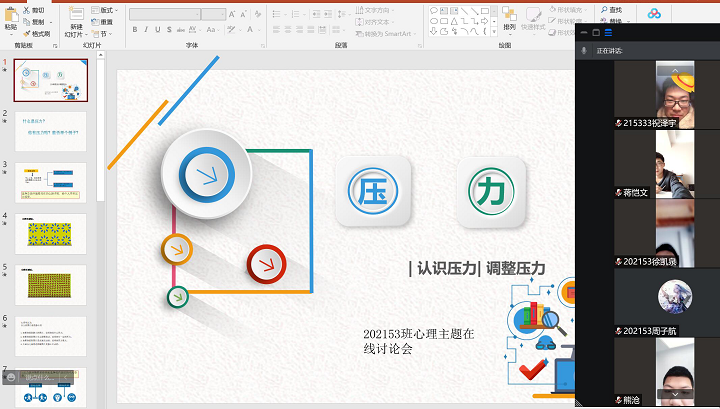Open align text (对齐文本) menu
Image resolution: width=720 pixels, height=409 pixels.
(x=375, y=22)
